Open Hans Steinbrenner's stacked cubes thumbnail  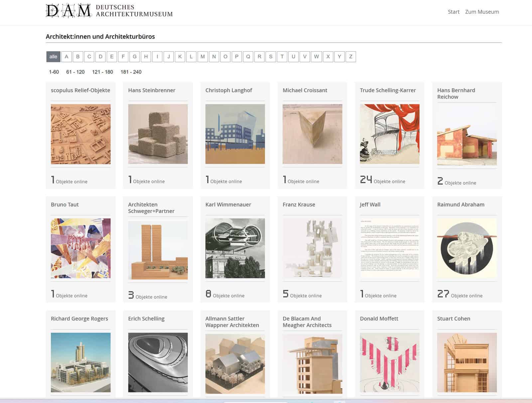tap(158, 134)
